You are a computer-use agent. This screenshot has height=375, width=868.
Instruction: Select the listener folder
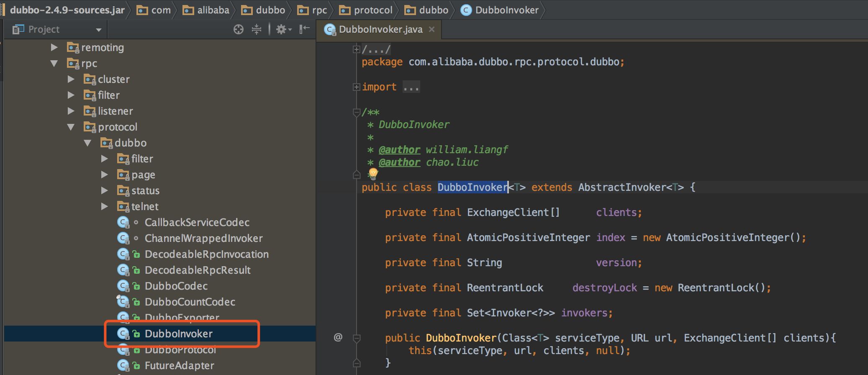tap(116, 111)
